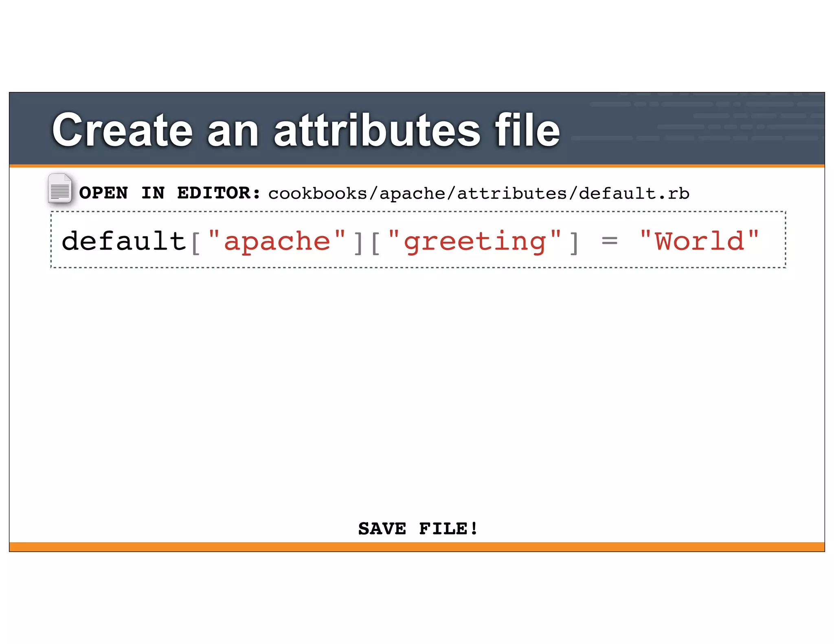Click the equals sign in code
Image resolution: width=834 pixels, height=644 pixels.
pos(610,241)
